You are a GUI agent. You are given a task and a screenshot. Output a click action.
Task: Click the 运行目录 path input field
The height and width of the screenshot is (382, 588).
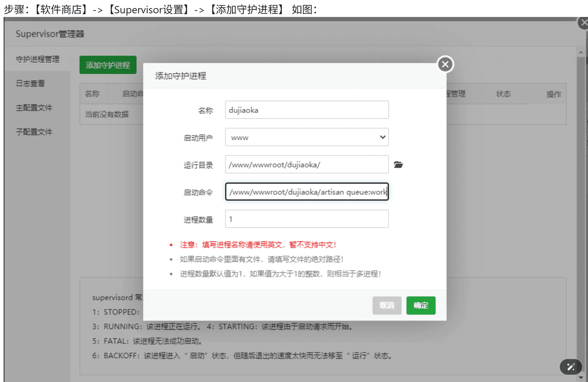pos(307,165)
